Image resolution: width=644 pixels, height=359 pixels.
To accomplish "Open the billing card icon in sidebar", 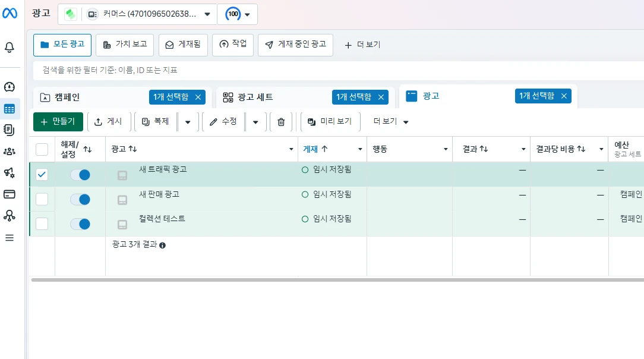I will click(10, 194).
